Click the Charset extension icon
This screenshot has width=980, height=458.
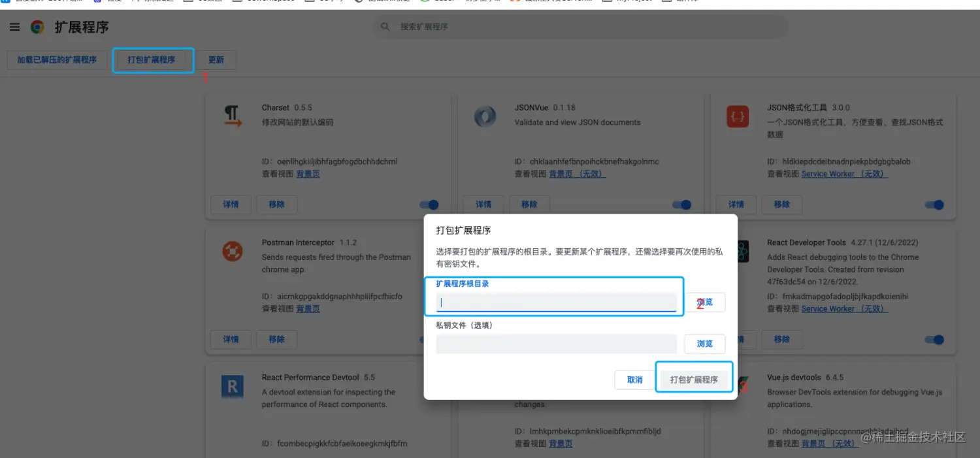click(x=233, y=116)
